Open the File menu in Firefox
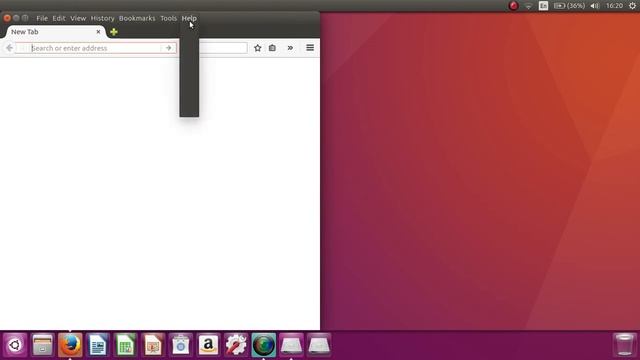 pyautogui.click(x=42, y=18)
